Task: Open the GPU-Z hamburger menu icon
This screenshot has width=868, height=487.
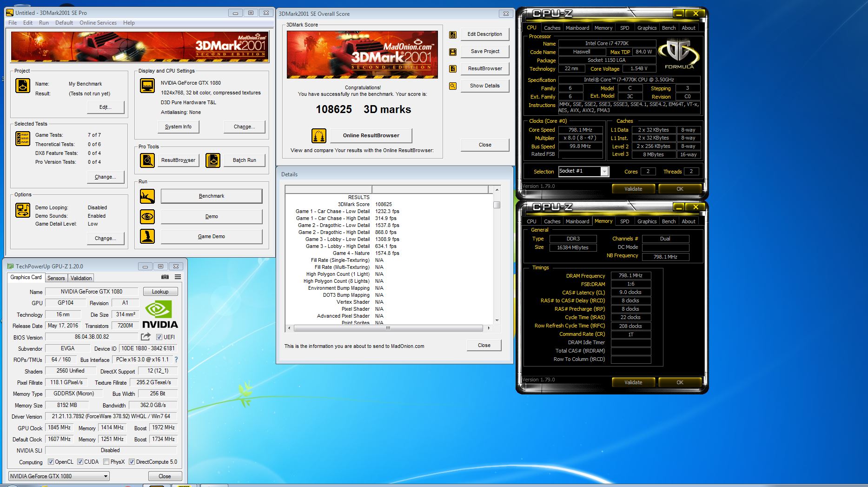Action: pyautogui.click(x=178, y=277)
